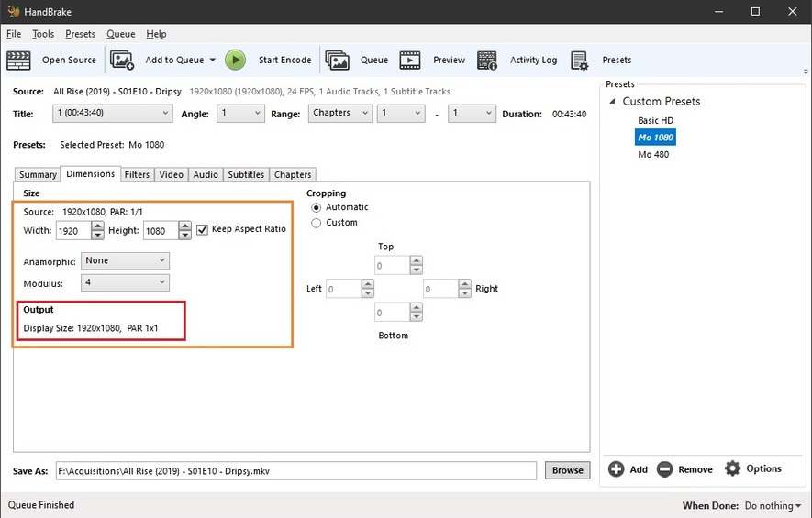Click the Duration 00:43:40 value
Viewport: 812px width, 518px height.
(x=569, y=115)
